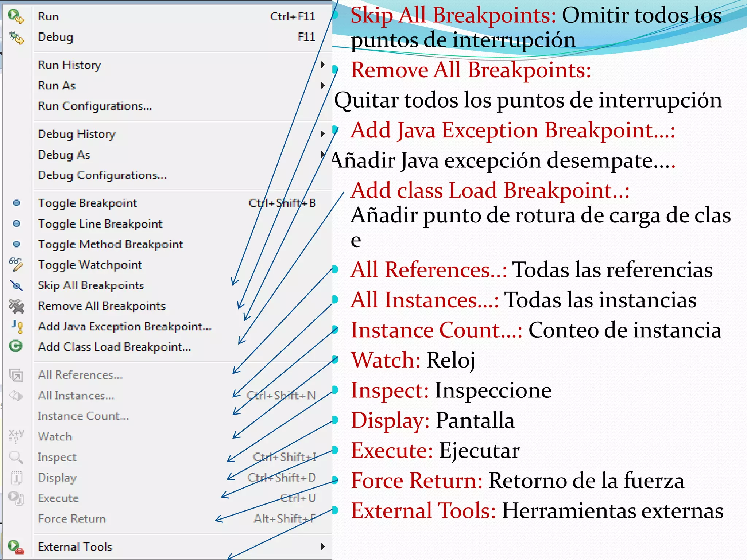The image size is (747, 560).
Task: Click the 'Remove All Breakpoints:' red slide heading
Action: [471, 70]
